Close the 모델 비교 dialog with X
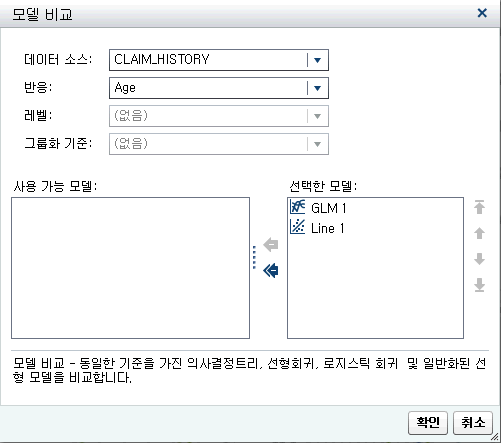The image size is (501, 443). 482,13
